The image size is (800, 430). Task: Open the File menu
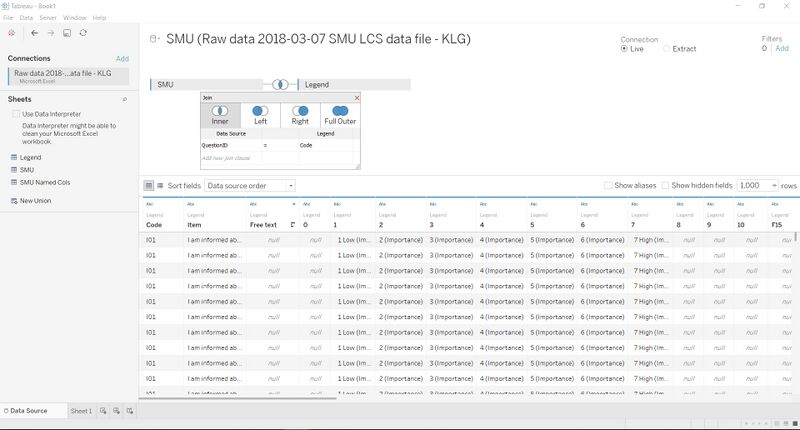[8, 18]
